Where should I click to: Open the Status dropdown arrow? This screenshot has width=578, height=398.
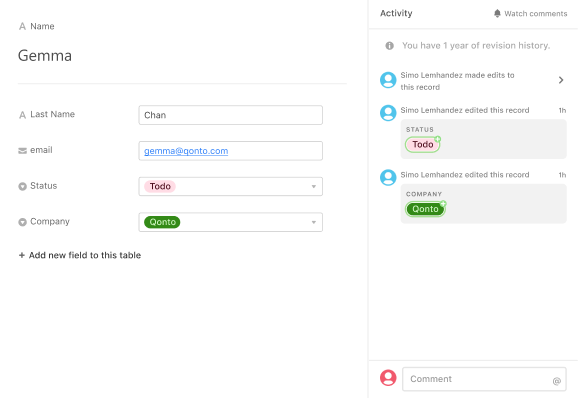point(314,186)
